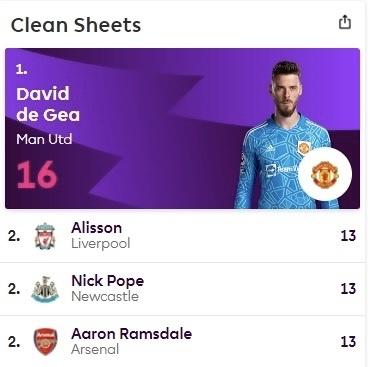Click the Arsenal team name text
Screen dimensions: 371x367
pyautogui.click(x=95, y=349)
